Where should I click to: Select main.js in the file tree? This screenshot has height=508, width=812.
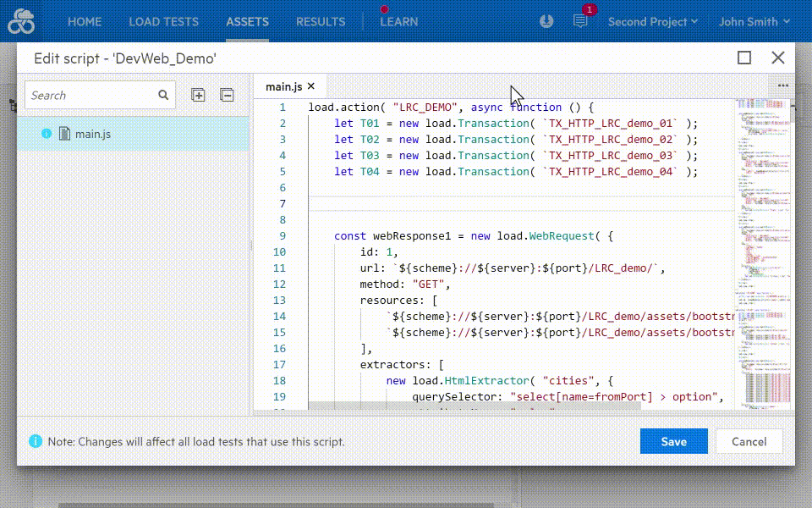(93, 133)
